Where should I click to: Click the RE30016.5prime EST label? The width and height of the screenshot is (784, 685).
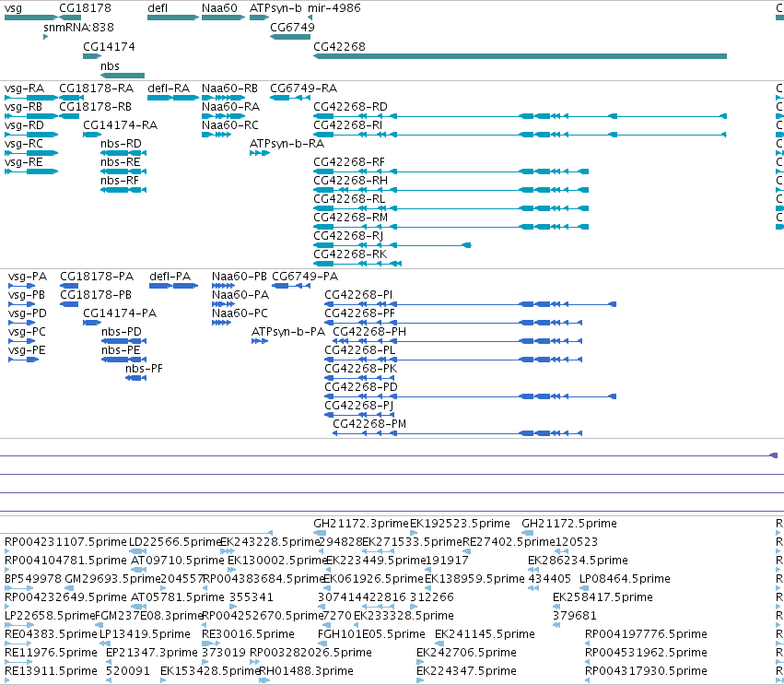(248, 634)
